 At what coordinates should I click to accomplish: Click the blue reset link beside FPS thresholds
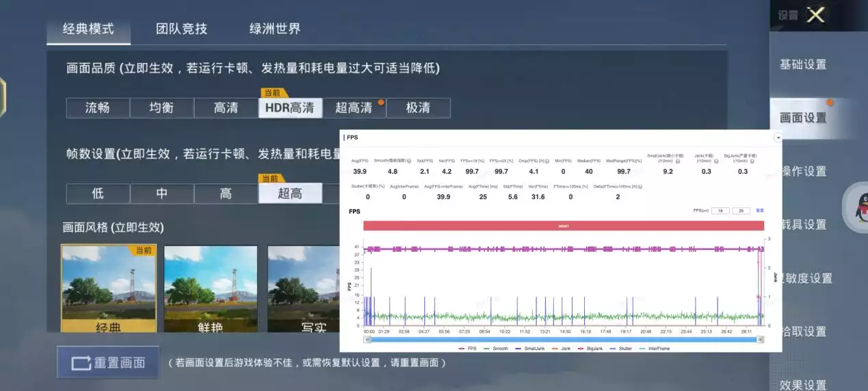(x=759, y=210)
